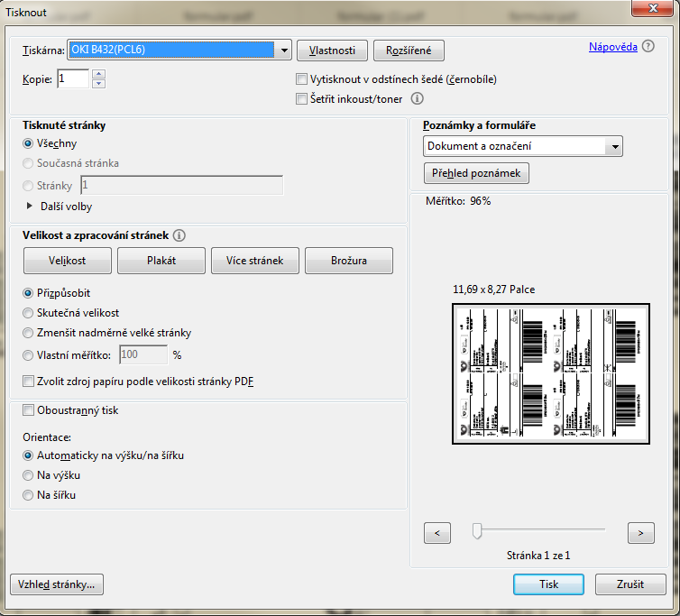This screenshot has height=616, width=680.
Task: Enable the Oboustranný tisk checkbox
Action: point(28,410)
